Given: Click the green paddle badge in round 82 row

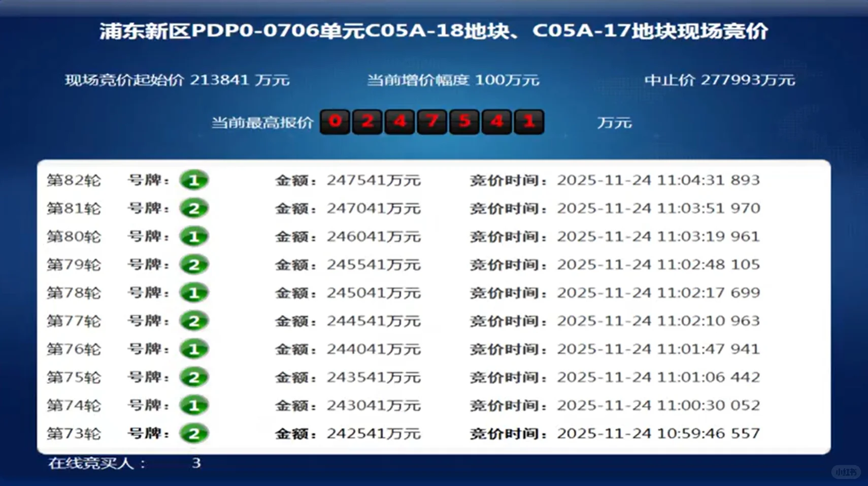Looking at the screenshot, I should pos(194,180).
